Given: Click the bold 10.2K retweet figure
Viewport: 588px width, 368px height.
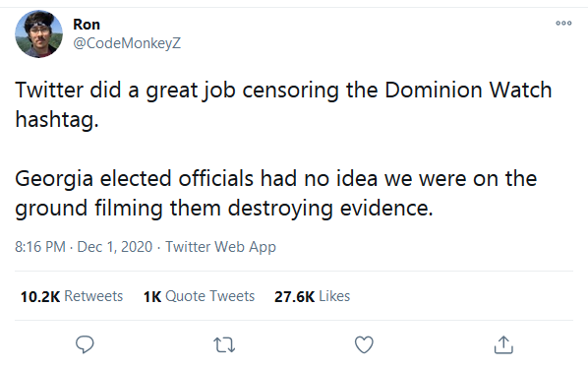Looking at the screenshot, I should (40, 296).
